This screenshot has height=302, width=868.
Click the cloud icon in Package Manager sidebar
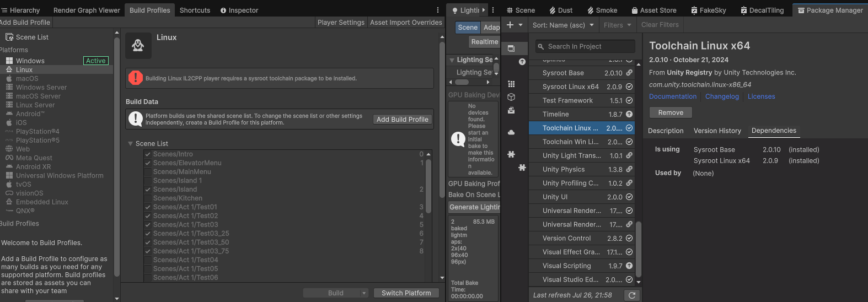[511, 132]
